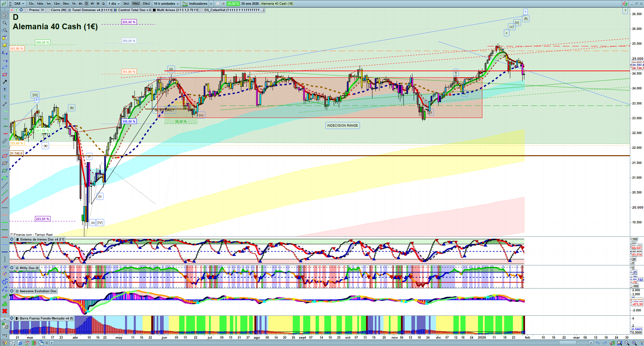Click the red X delete-drawings icon
This screenshot has width=644, height=346.
[x=5, y=311]
